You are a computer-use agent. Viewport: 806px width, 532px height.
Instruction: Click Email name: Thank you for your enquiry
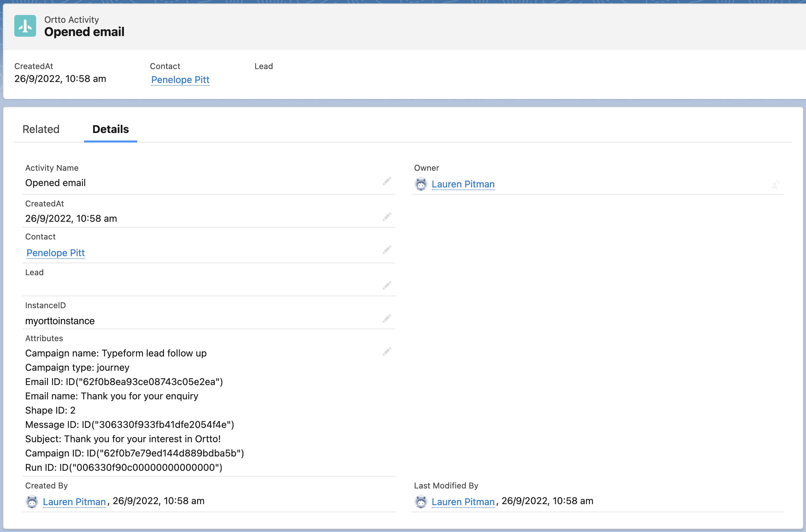(112, 396)
